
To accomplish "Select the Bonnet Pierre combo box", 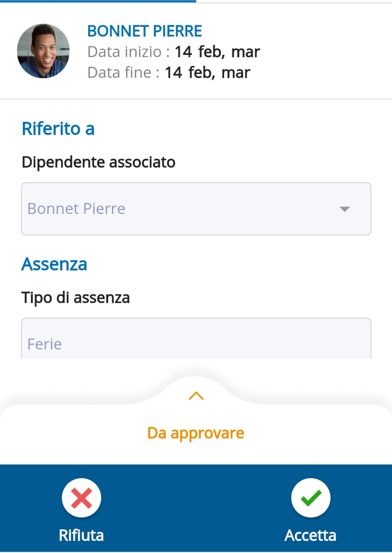I will point(196,209).
